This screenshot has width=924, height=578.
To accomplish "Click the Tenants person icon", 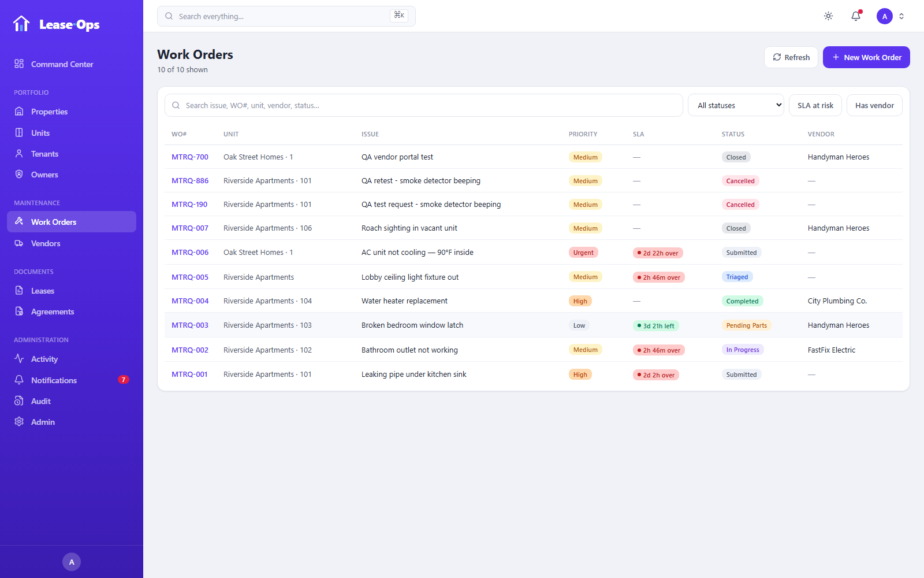I will tap(19, 153).
